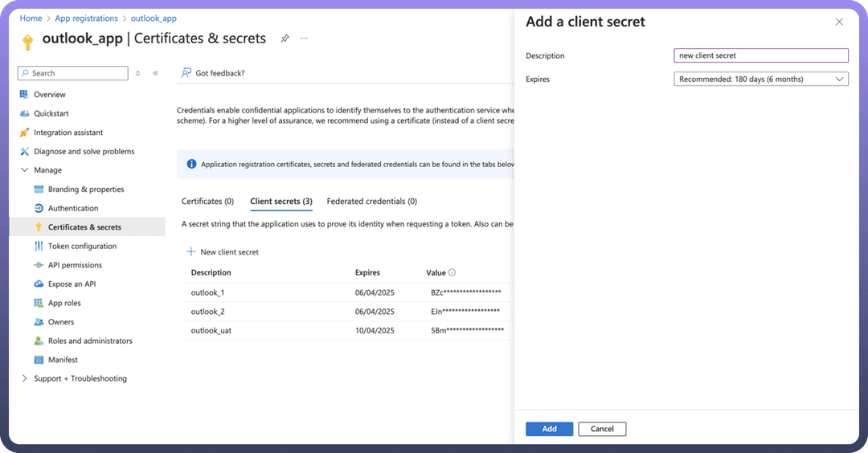Expand Support + Troubleshooting section
Screen dimensions: 868x453
pyautogui.click(x=25, y=378)
